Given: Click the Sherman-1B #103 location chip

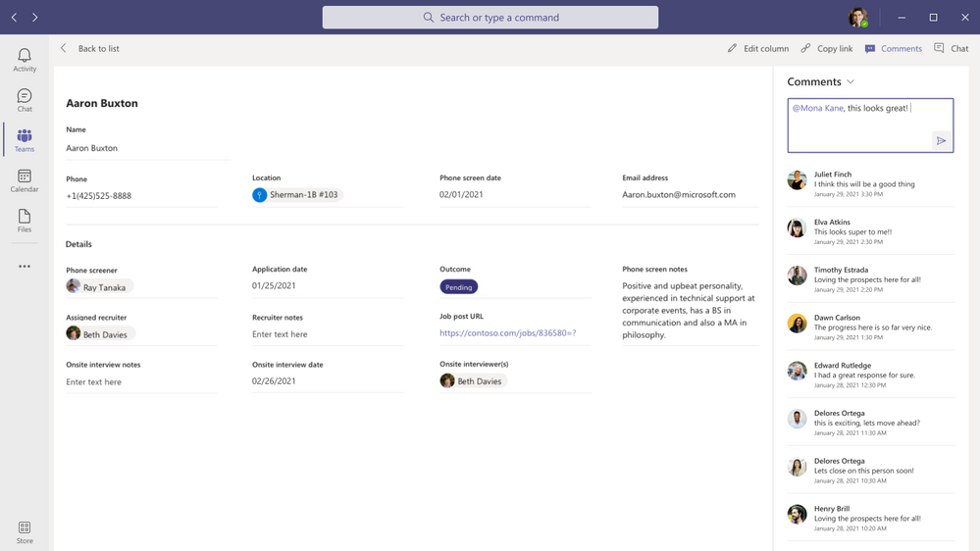Looking at the screenshot, I should tap(297, 195).
